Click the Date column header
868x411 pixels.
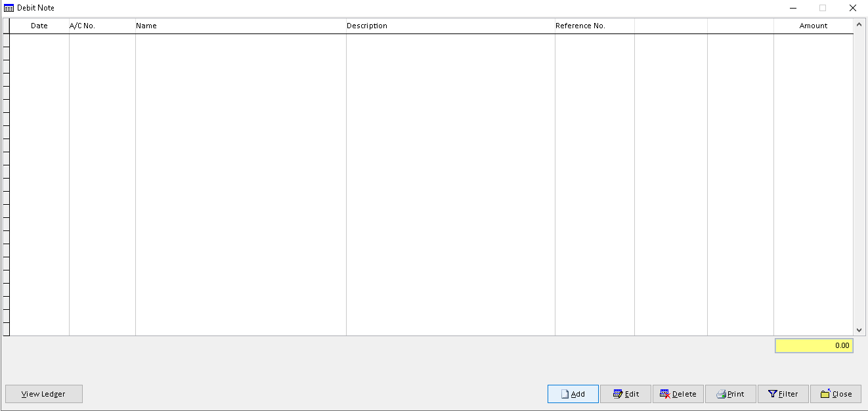tap(39, 26)
